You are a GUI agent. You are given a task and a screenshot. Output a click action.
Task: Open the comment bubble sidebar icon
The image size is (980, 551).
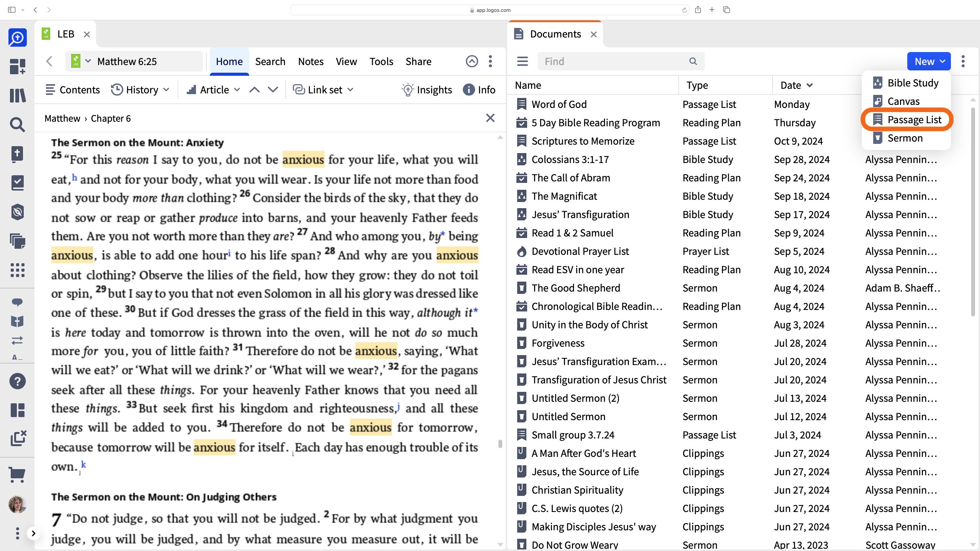pos(18,302)
